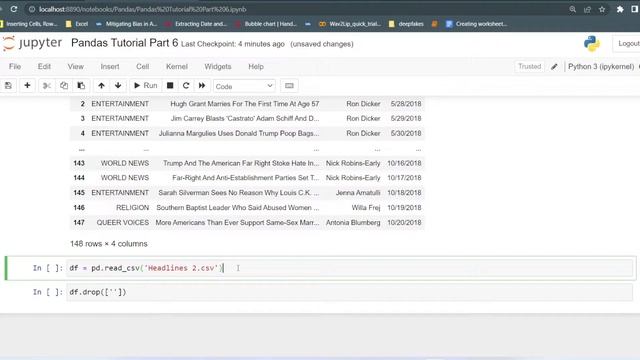Click the save and checkpoint icon
Image resolution: width=640 pixels, height=360 pixels.
(x=8, y=86)
